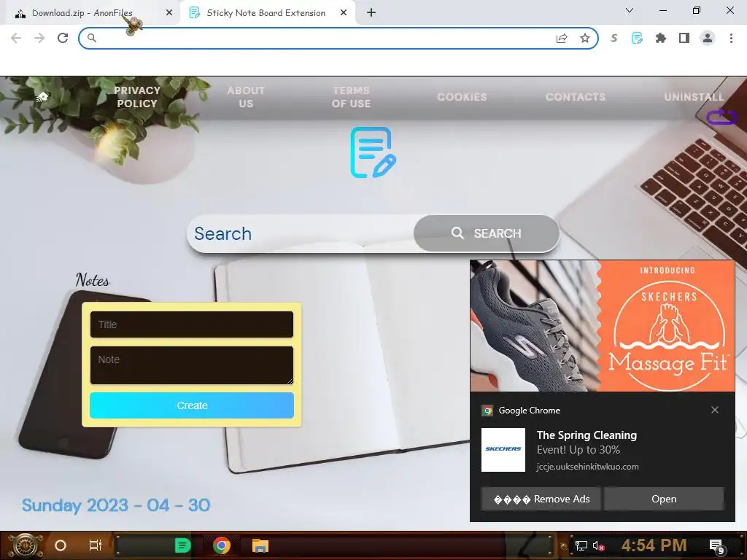This screenshot has height=560, width=747.
Task: Click the Note text area
Action: [x=192, y=365]
